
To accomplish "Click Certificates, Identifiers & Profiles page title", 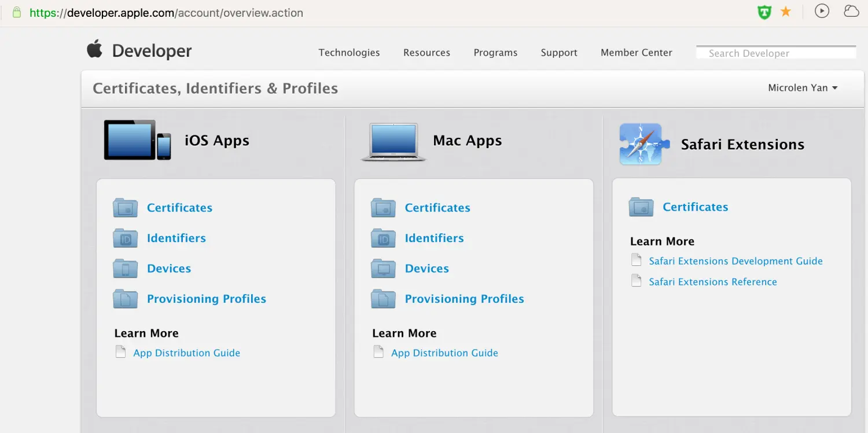I will pos(215,88).
